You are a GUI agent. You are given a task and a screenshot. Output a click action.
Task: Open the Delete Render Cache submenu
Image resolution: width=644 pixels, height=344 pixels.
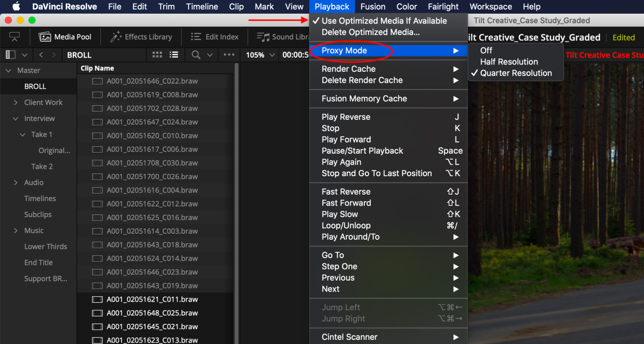coord(388,80)
